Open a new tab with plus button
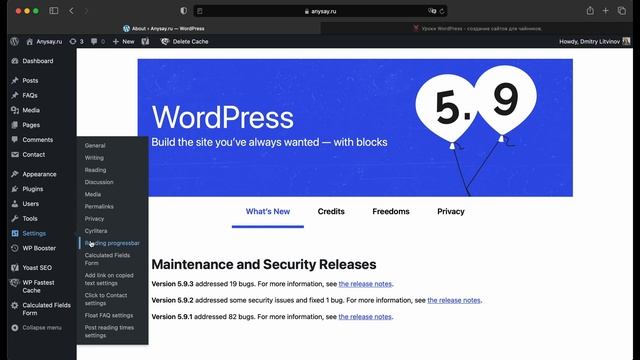The width and height of the screenshot is (640, 360). 606,11
